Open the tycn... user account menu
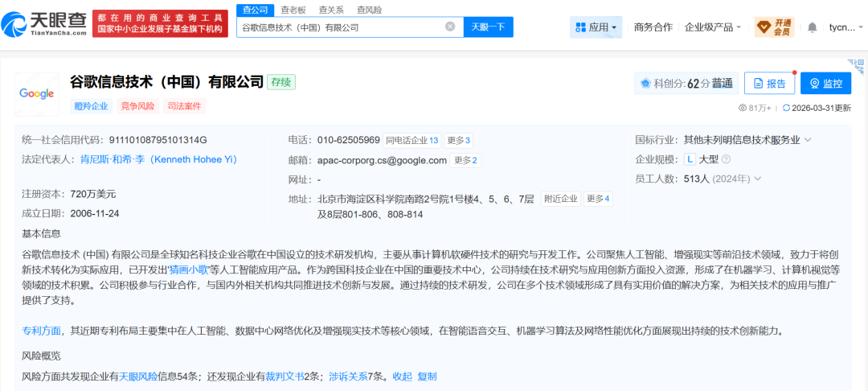Image resolution: width=868 pixels, height=391 pixels. coord(844,27)
